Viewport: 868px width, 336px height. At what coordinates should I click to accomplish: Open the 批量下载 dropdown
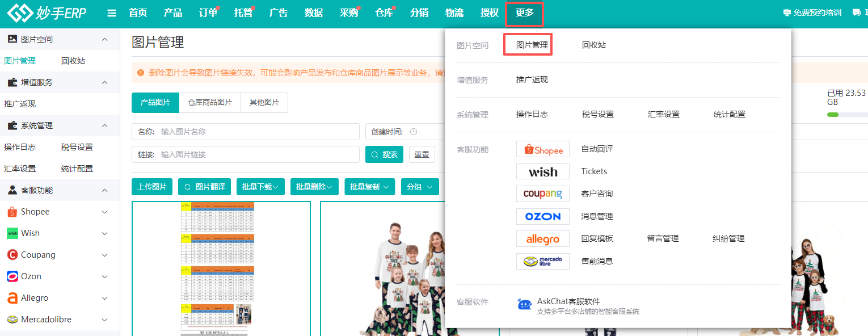point(260,187)
